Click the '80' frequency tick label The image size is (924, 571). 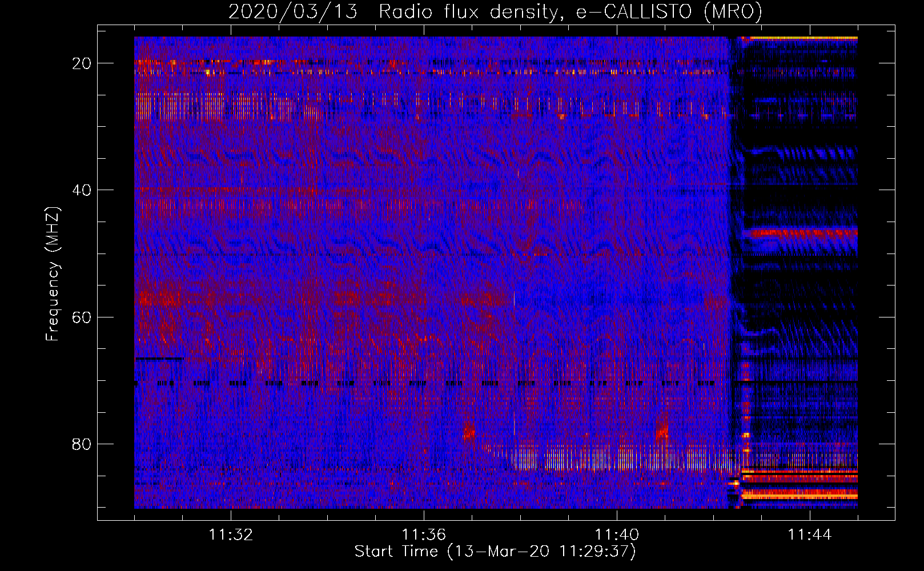coord(82,444)
